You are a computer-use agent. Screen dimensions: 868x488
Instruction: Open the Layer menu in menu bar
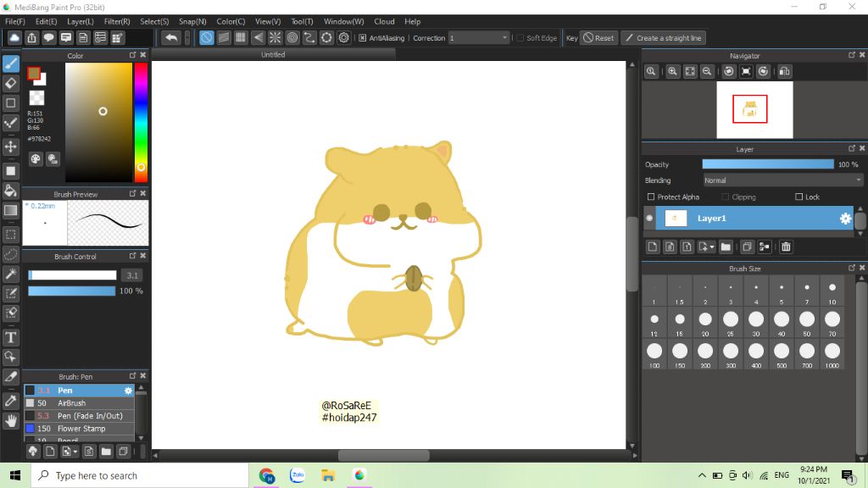pos(81,21)
